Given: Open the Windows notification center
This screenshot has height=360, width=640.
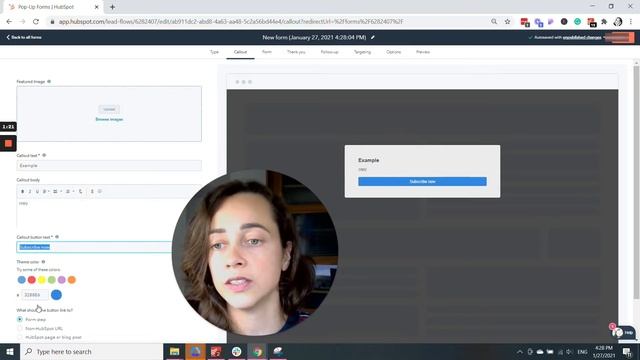Looking at the screenshot, I should click(627, 351).
